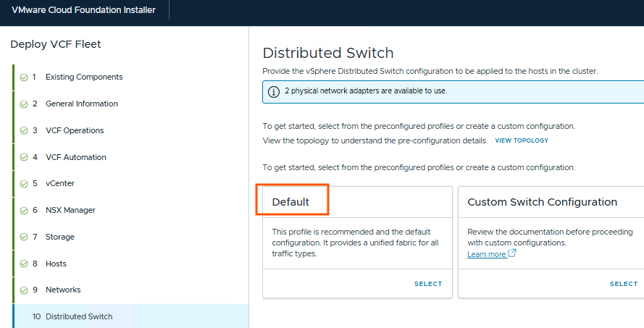Click the Custom Switch Configuration card title
The height and width of the screenshot is (328, 644).
[x=542, y=202]
